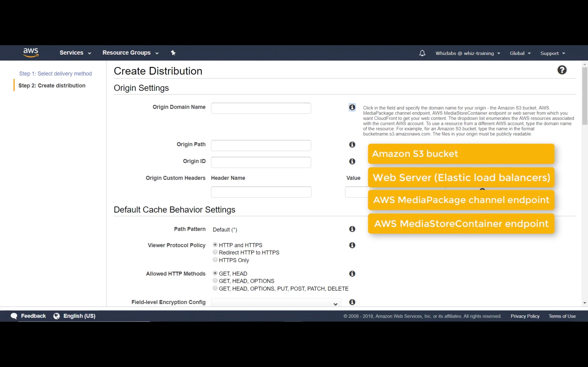Image resolution: width=588 pixels, height=367 pixels.
Task: Open the Resource Groups menu
Action: pyautogui.click(x=130, y=53)
